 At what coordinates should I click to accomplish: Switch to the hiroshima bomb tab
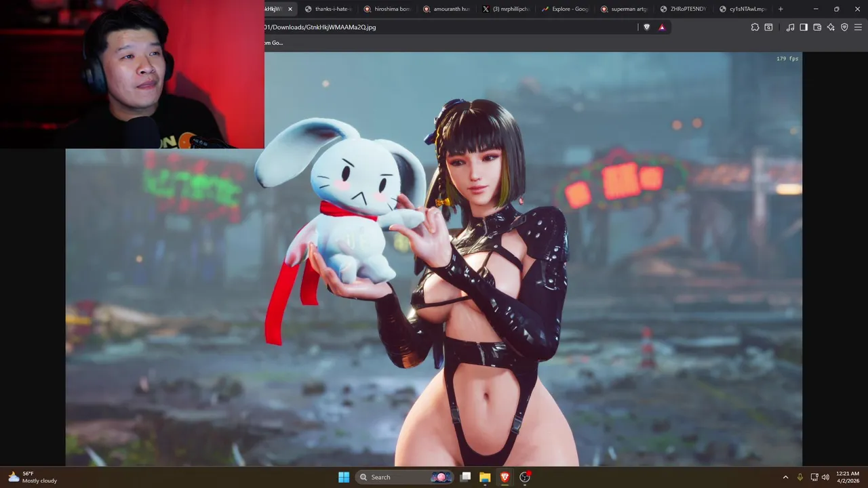point(387,9)
